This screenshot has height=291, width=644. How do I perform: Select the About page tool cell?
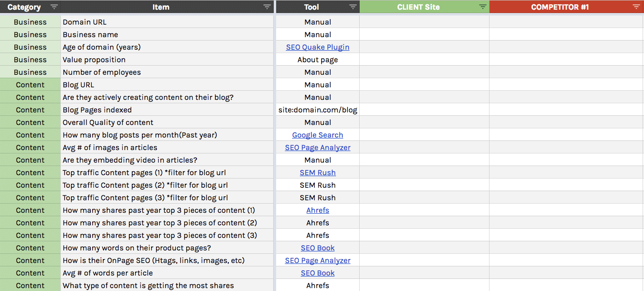(x=317, y=59)
